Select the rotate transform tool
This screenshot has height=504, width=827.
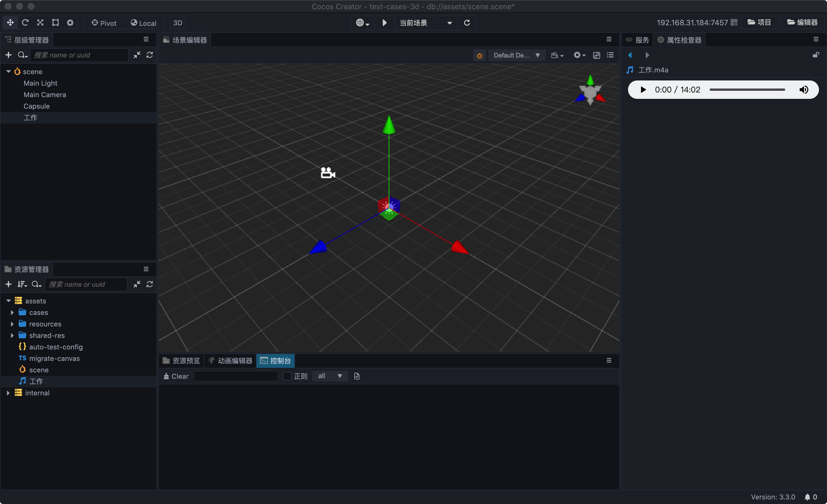pyautogui.click(x=25, y=22)
